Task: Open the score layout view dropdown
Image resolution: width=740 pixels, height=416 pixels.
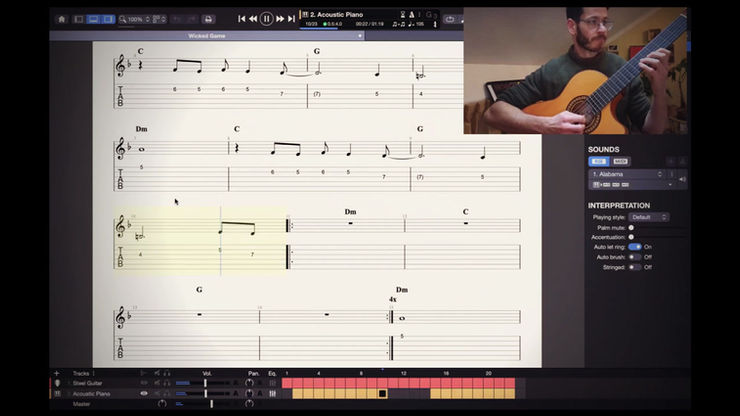Action: [x=159, y=19]
